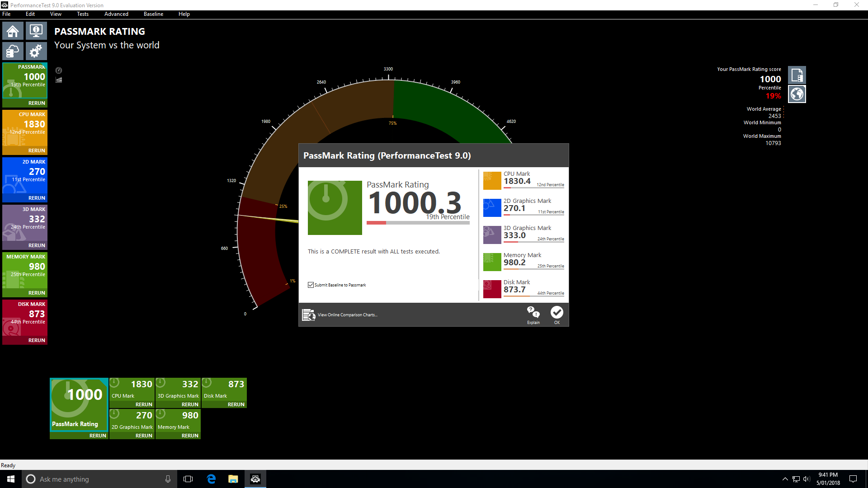Click the small gauge view icon
868x488 pixels.
[x=59, y=70]
